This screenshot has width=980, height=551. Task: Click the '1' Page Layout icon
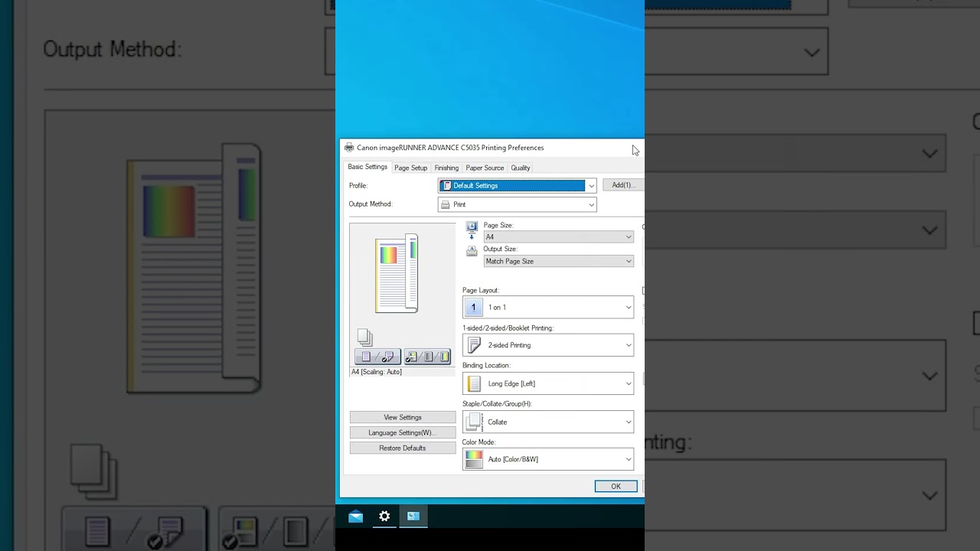point(473,307)
